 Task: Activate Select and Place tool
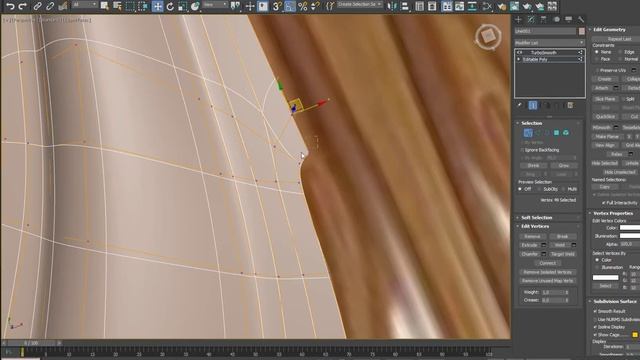[x=195, y=6]
